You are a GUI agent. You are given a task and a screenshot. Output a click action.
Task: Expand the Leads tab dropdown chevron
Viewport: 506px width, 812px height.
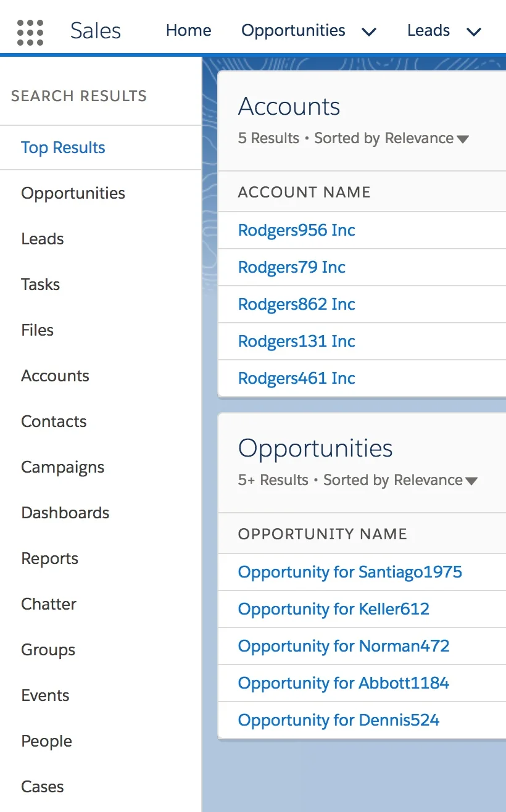tap(473, 31)
